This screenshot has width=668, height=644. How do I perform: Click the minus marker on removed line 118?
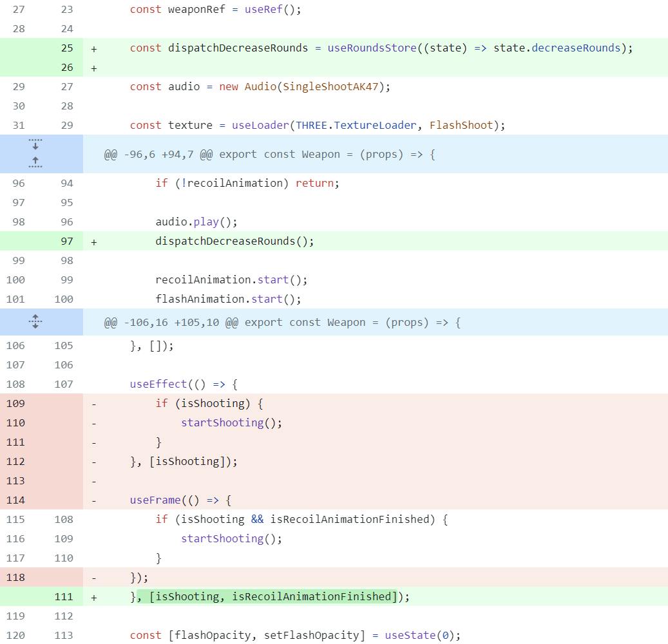[x=94, y=578]
